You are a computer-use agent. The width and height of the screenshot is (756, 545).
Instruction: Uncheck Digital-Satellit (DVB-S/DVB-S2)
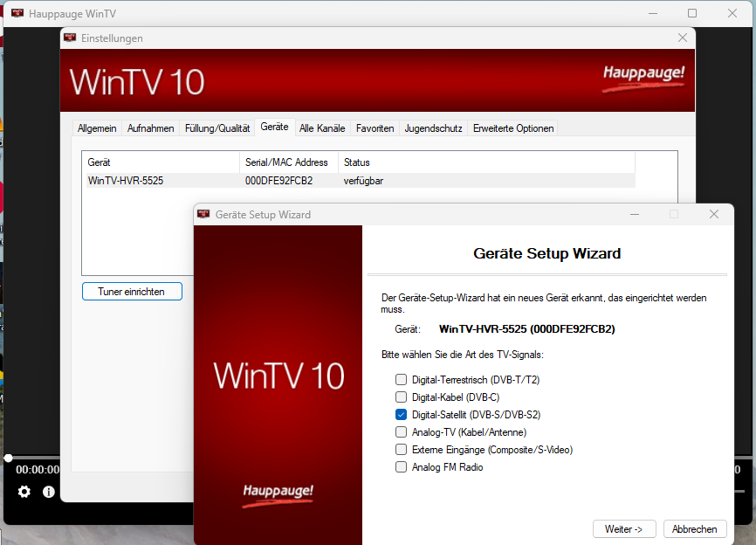[x=402, y=414]
